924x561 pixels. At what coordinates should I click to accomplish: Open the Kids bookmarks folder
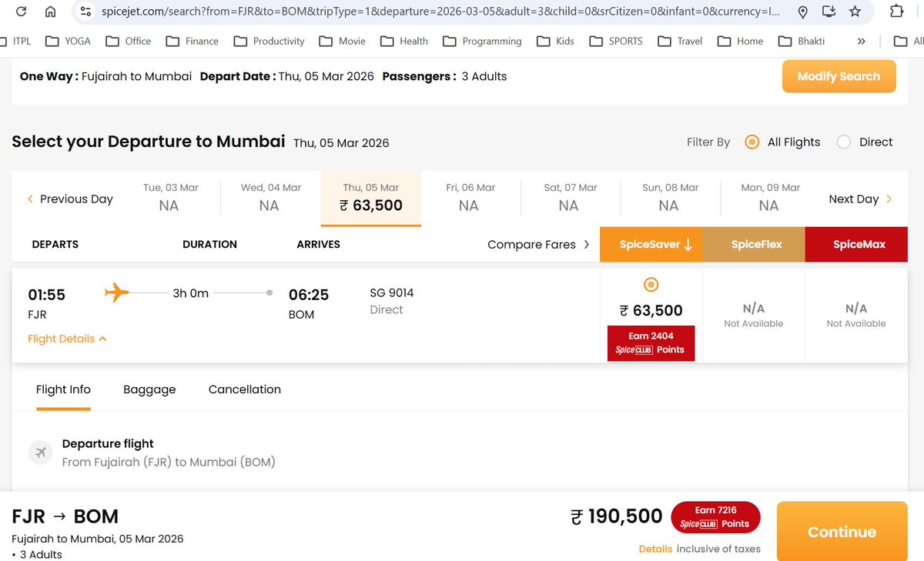coord(555,41)
